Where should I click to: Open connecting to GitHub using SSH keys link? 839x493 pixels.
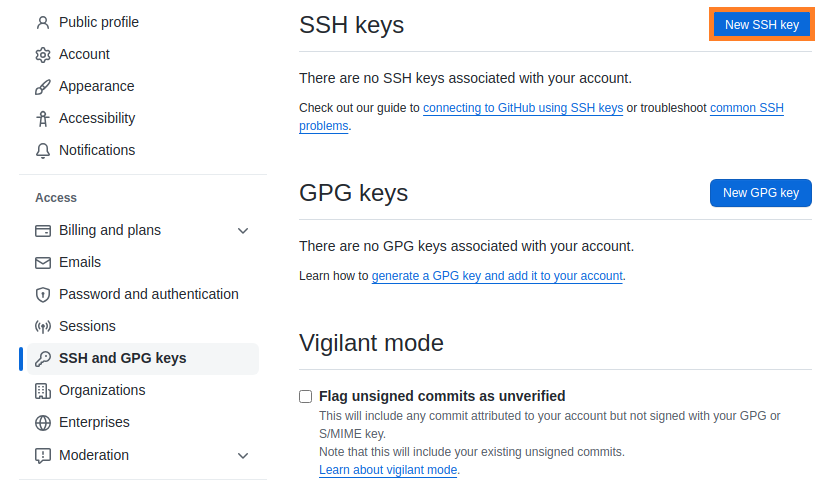(x=523, y=107)
